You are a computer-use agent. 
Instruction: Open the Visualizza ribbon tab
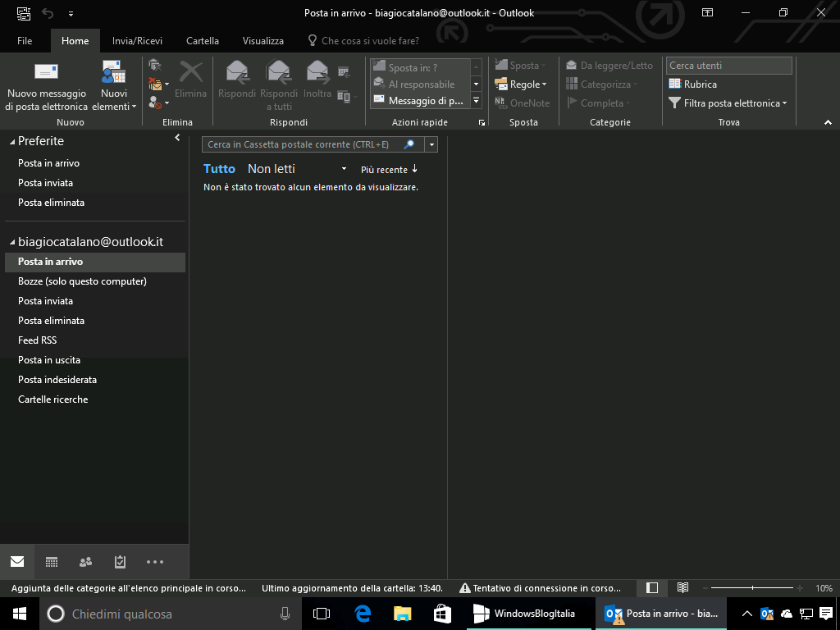tap(262, 40)
